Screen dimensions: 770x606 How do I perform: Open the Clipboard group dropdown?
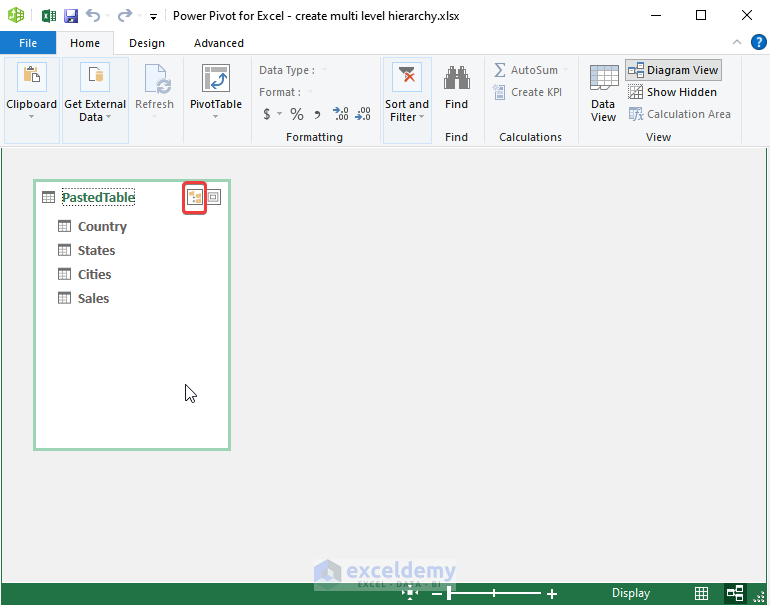pos(31,100)
